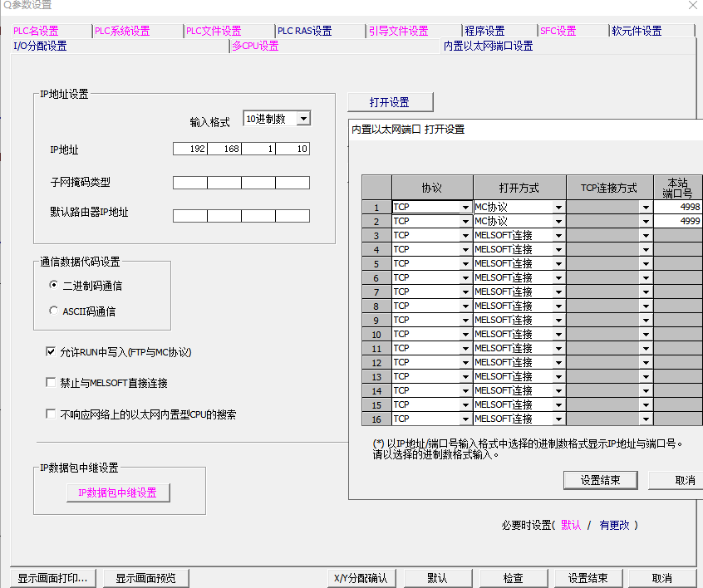Click the 检查 button at bottom
This screenshot has height=588, width=703.
pos(513,578)
